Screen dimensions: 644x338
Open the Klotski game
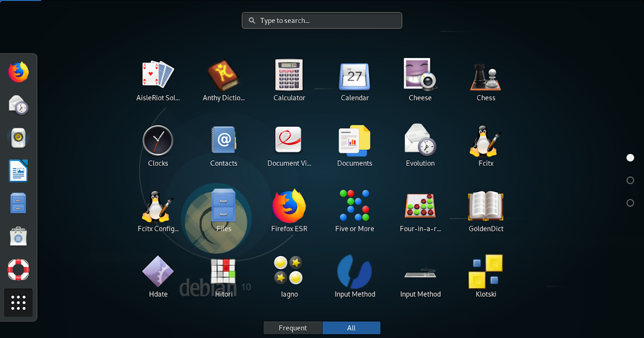[486, 272]
